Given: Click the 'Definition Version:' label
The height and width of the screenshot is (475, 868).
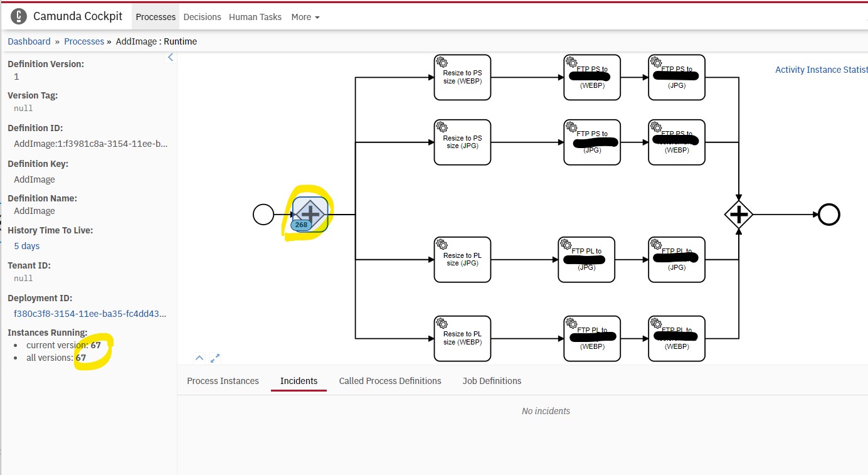Looking at the screenshot, I should click(46, 64).
